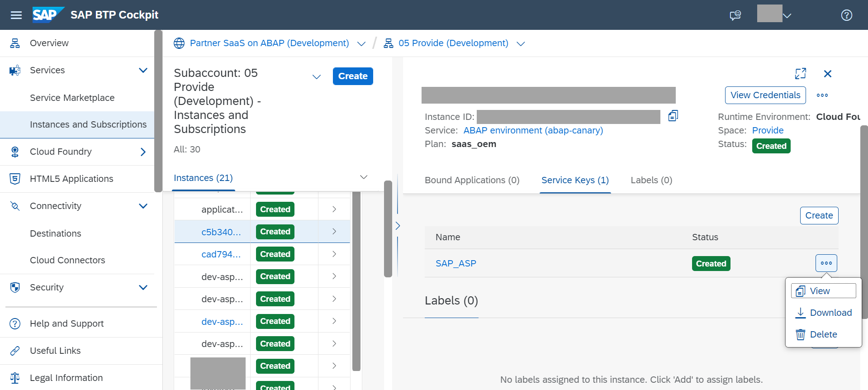
Task: Toggle the SAP_ASP row actions ellipsis
Action: (826, 263)
